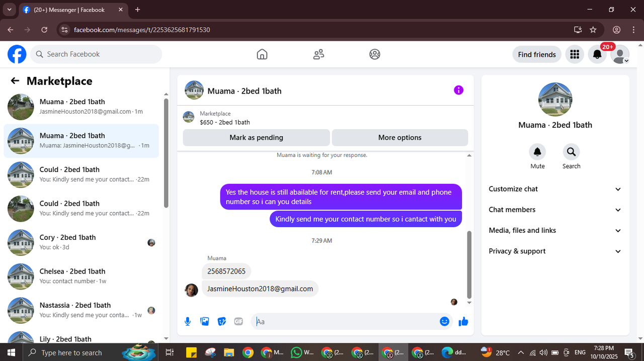Click in the Search Facebook field

(96, 54)
